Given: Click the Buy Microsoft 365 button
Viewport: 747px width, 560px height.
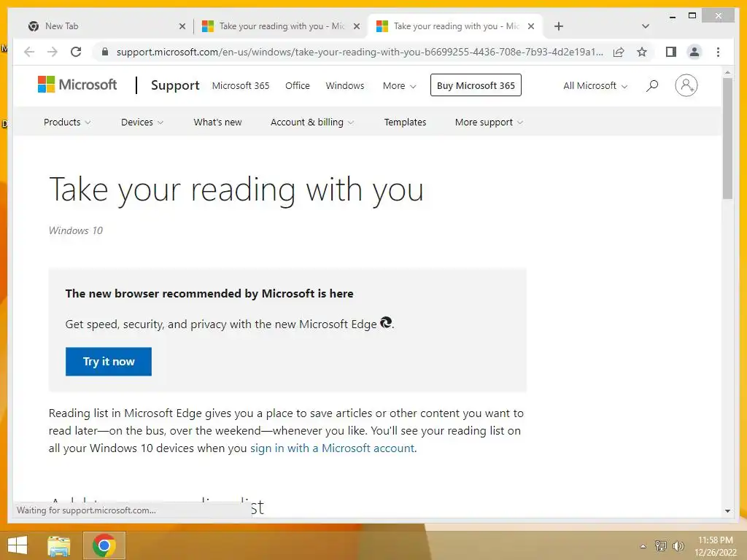Looking at the screenshot, I should 476,85.
